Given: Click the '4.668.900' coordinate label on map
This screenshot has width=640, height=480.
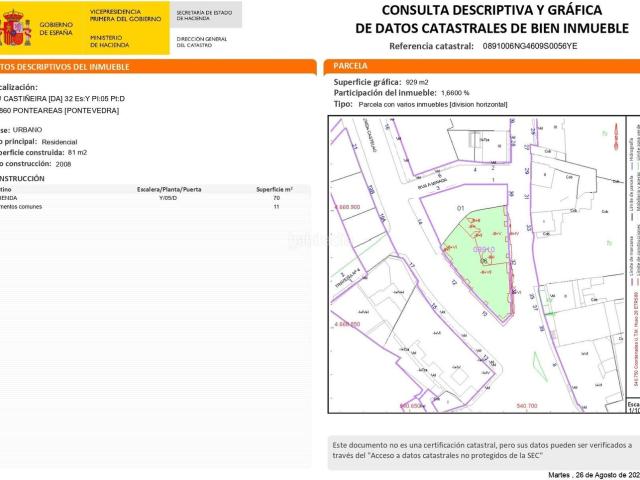Looking at the screenshot, I should 347,207.
